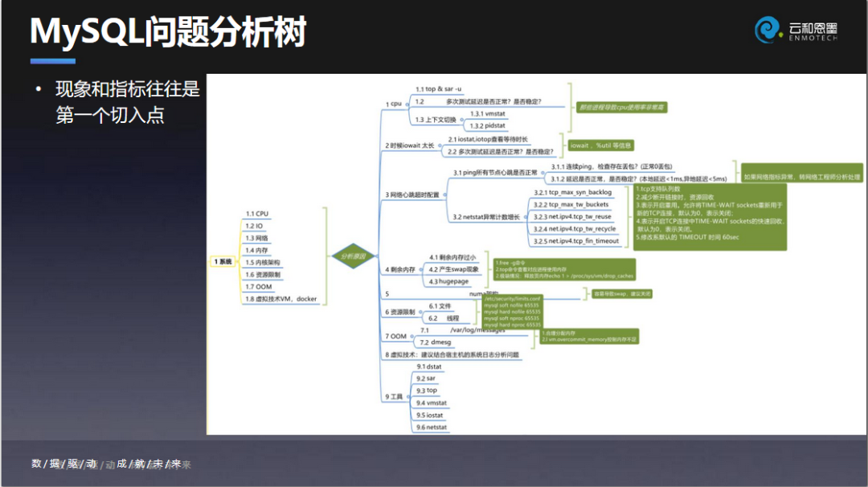This screenshot has height=487, width=868.
Task: Click the 3.1.2 延迟是否正常 leaf
Action: (x=639, y=178)
